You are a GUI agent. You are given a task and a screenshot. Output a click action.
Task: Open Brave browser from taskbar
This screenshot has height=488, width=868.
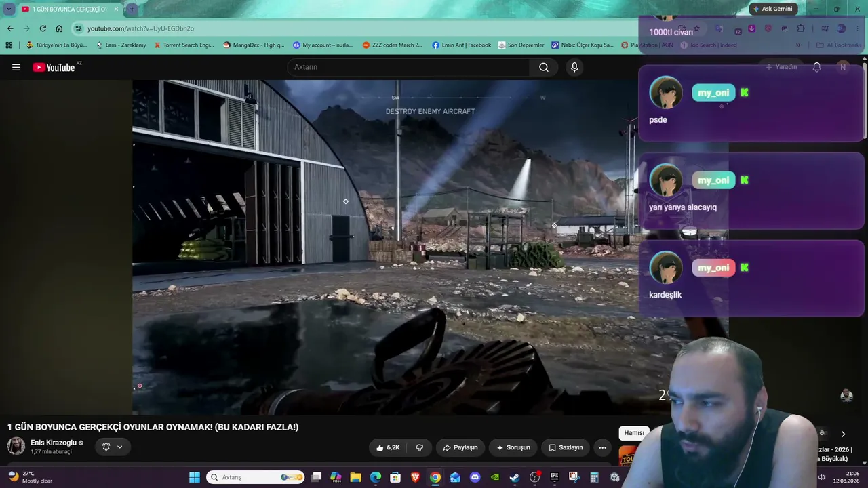click(x=415, y=477)
